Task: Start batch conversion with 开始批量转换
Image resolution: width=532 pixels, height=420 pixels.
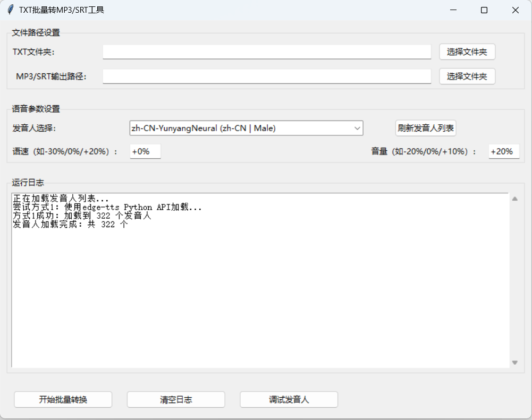Action: coord(63,399)
